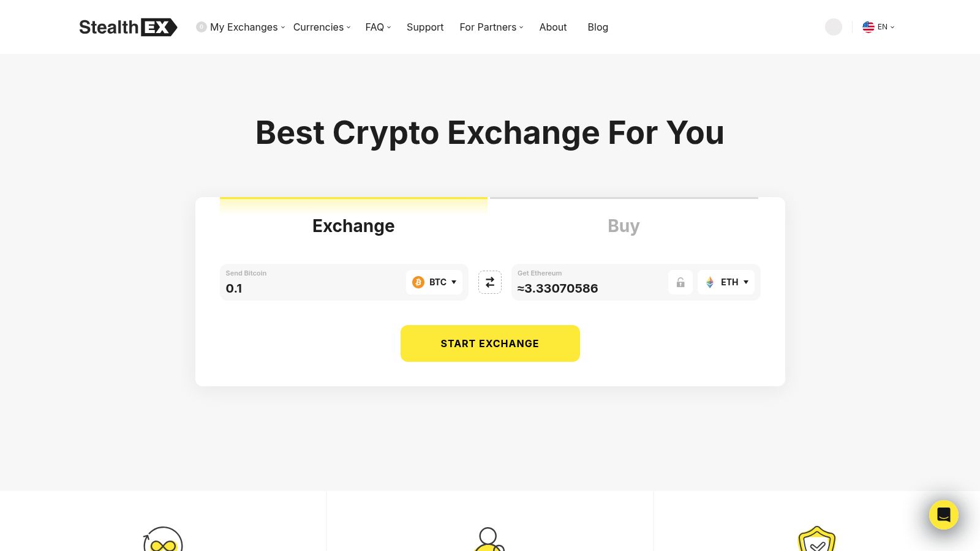
Task: Click the US flag language icon
Action: (869, 27)
